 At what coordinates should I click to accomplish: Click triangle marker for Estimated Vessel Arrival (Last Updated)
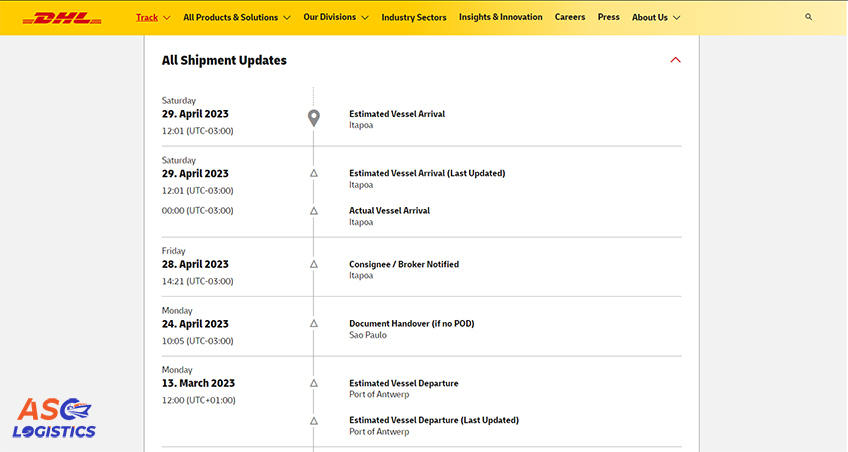click(313, 173)
